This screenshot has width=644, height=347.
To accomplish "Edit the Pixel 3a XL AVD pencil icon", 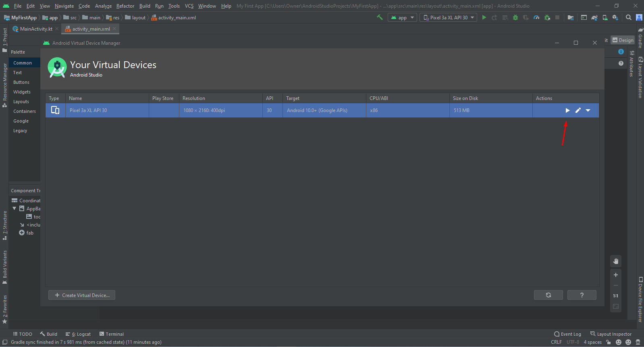I will click(x=578, y=110).
